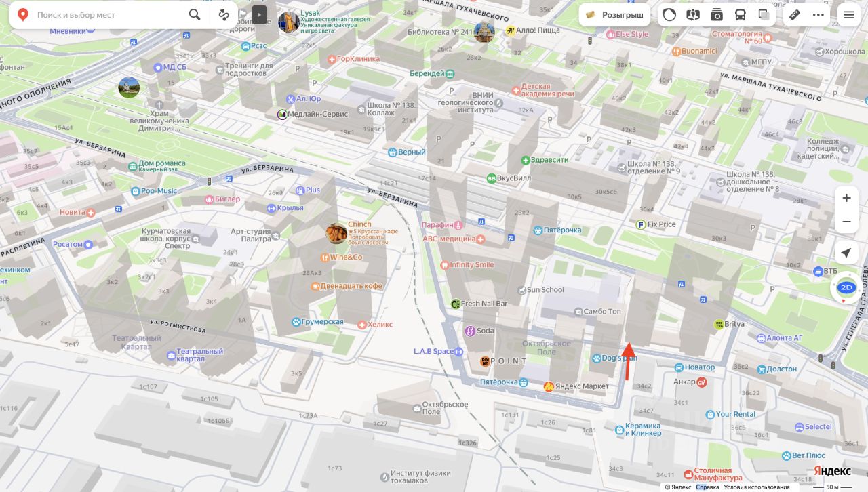Click the Хеликс lab icon
The height and width of the screenshot is (492, 868).
coord(362,325)
